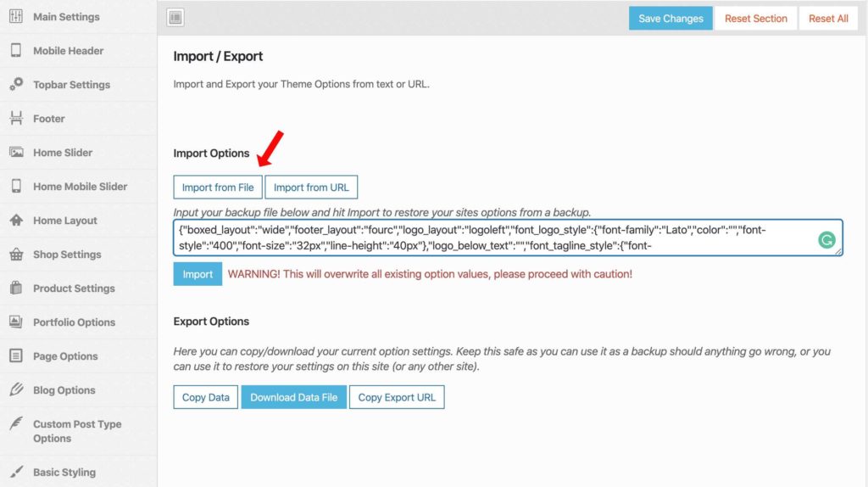Go to Portfolio Options
The width and height of the screenshot is (868, 487).
79,322
